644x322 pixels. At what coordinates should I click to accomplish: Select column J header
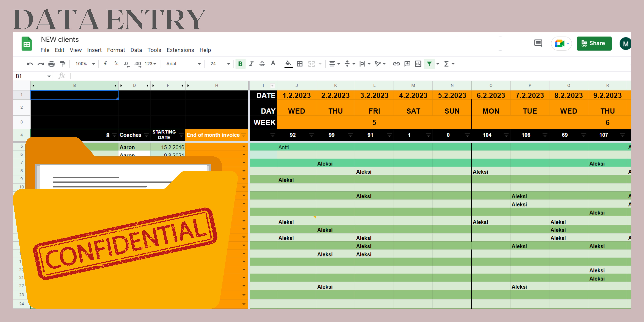[296, 86]
